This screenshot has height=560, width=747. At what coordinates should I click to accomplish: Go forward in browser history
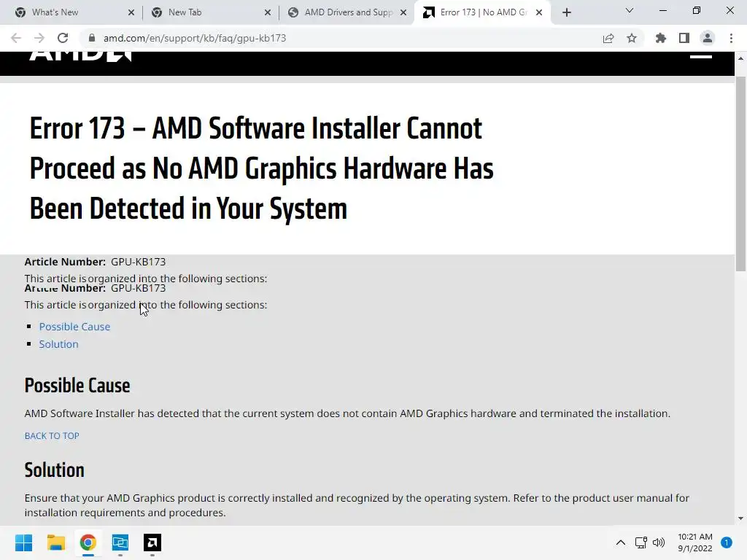[x=39, y=38]
